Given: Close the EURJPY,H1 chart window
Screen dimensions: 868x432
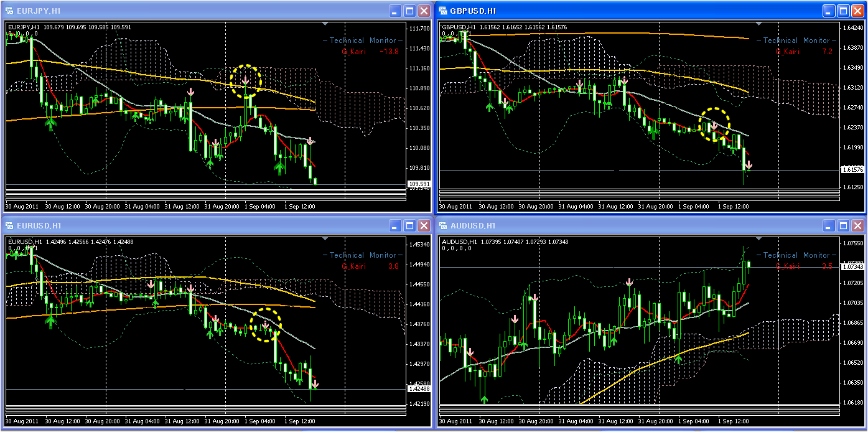Looking at the screenshot, I should (x=424, y=11).
